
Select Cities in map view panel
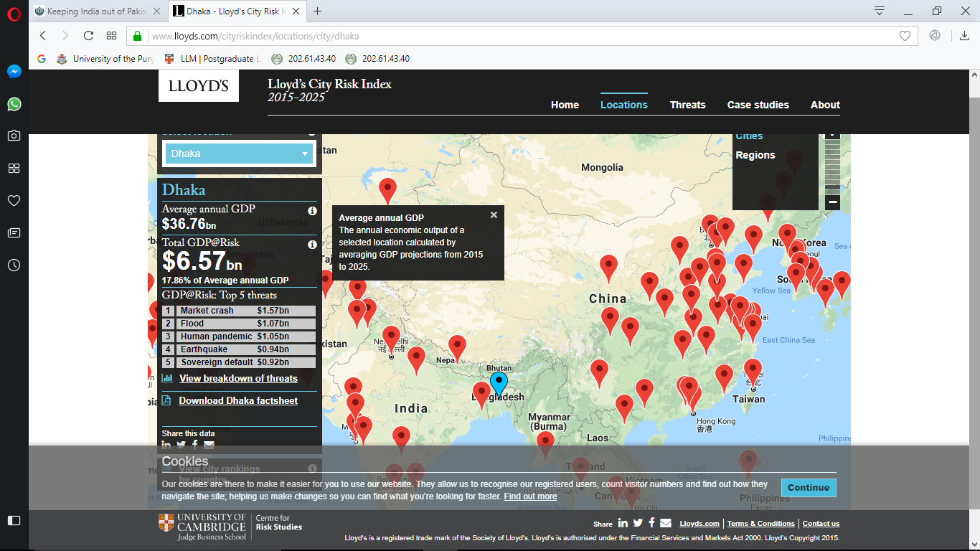(749, 136)
